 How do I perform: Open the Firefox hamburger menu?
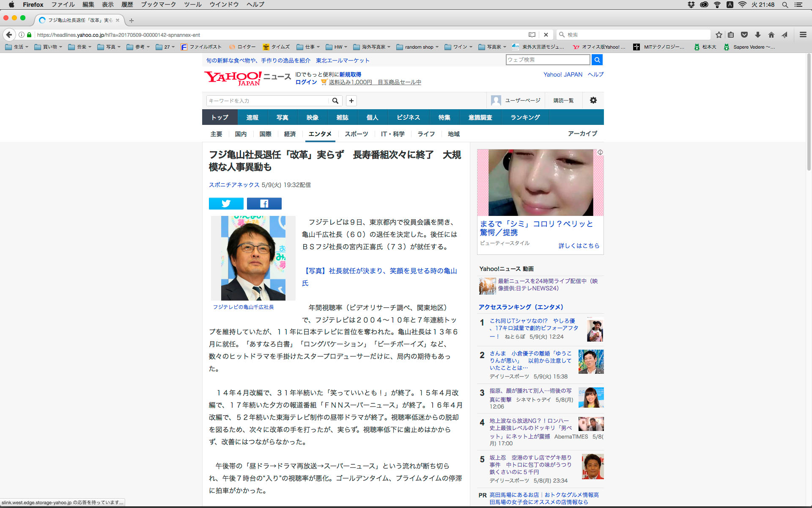click(803, 35)
